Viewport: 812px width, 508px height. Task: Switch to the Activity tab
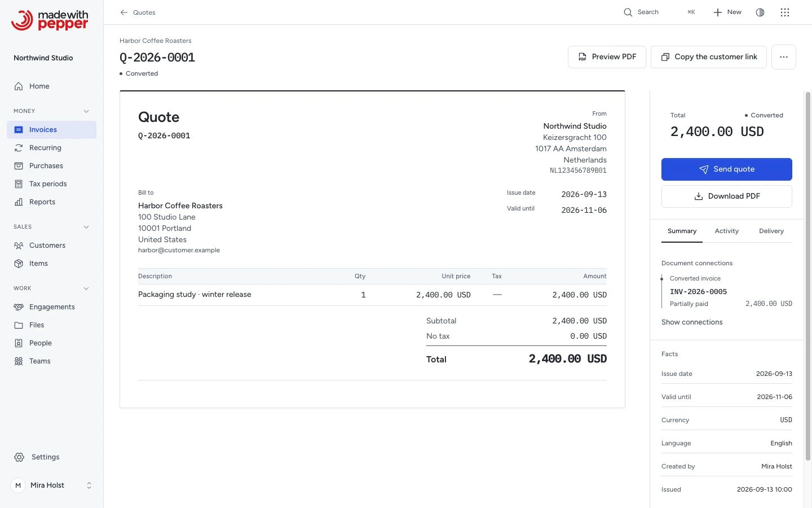click(x=726, y=231)
